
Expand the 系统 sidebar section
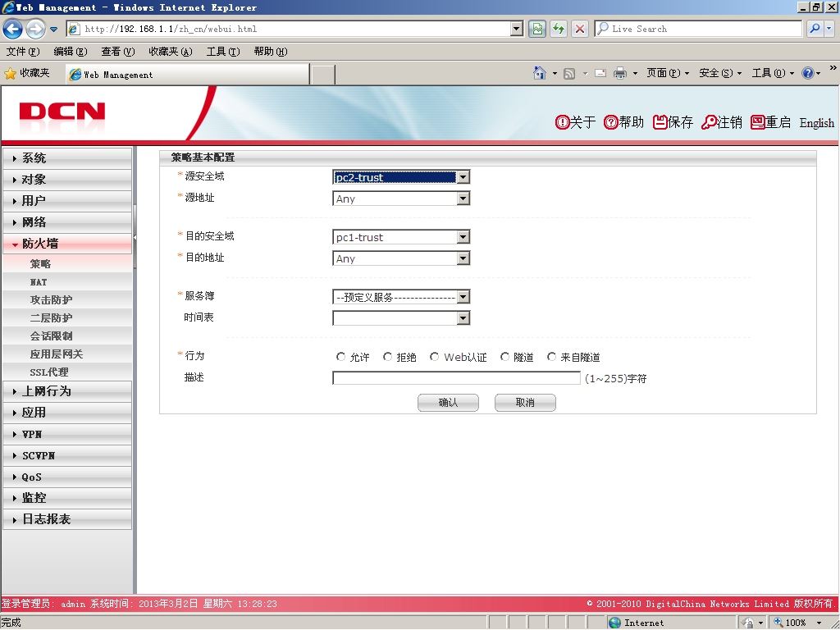tap(67, 158)
